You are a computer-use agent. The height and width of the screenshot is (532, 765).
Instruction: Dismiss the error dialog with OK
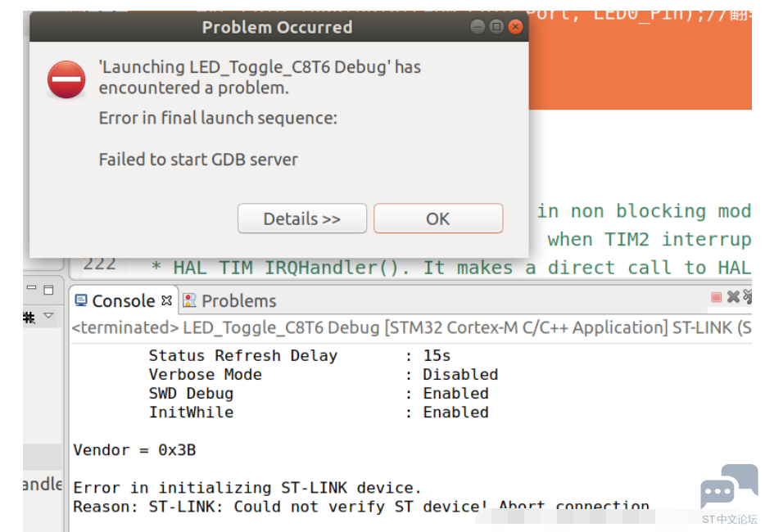coord(438,219)
